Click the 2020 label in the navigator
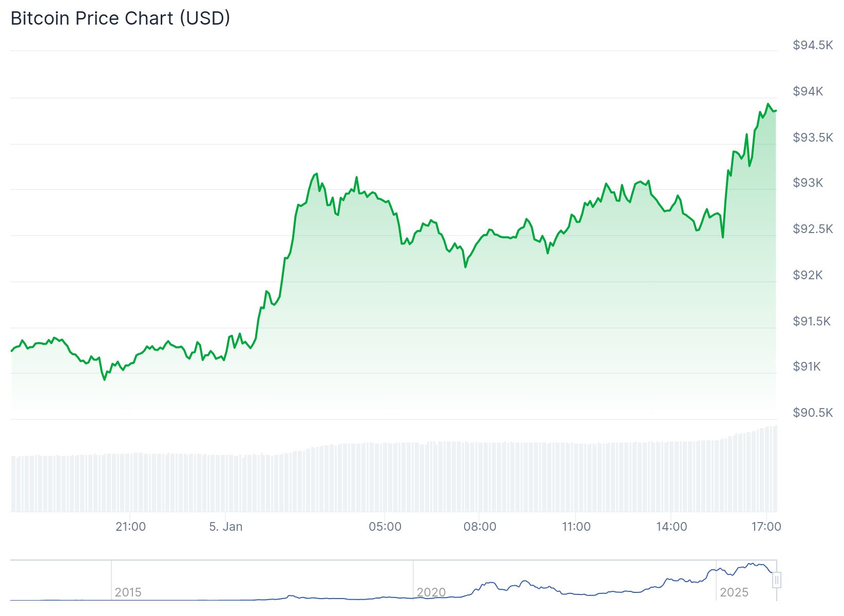 tap(431, 592)
